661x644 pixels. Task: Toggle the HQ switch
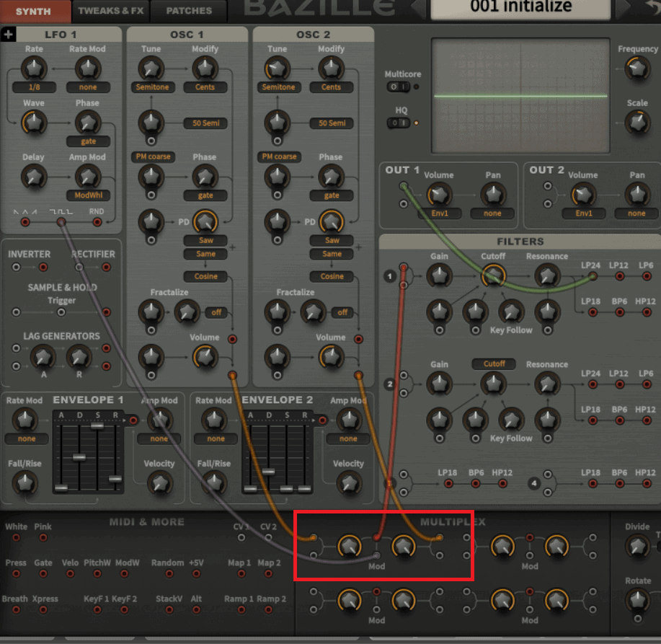(x=398, y=123)
